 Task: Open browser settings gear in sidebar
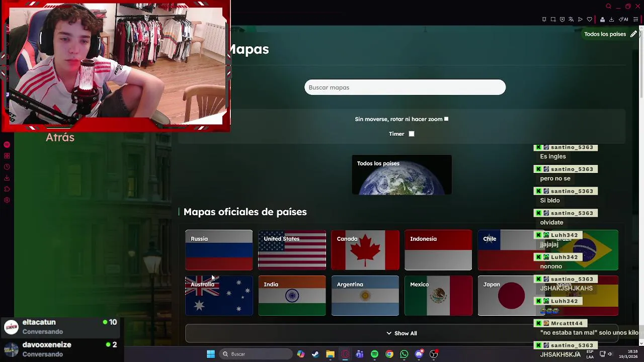(x=7, y=200)
